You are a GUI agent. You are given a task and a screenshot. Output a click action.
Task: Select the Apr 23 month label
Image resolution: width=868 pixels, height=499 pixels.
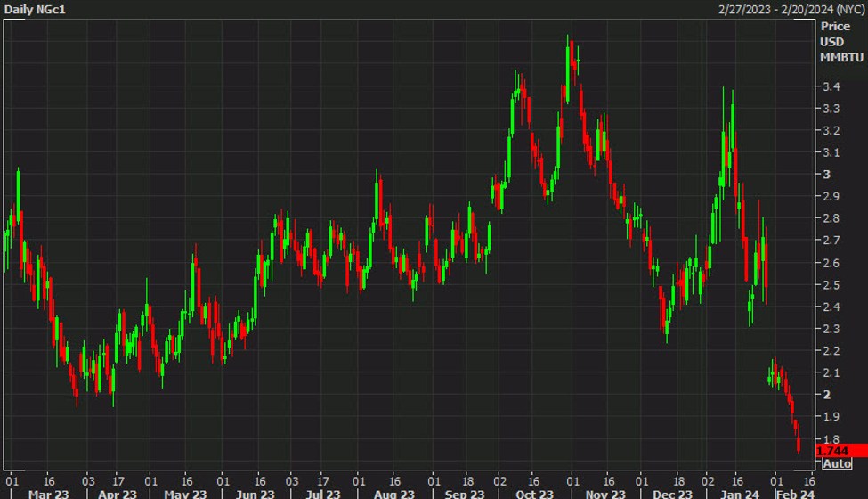point(117,492)
